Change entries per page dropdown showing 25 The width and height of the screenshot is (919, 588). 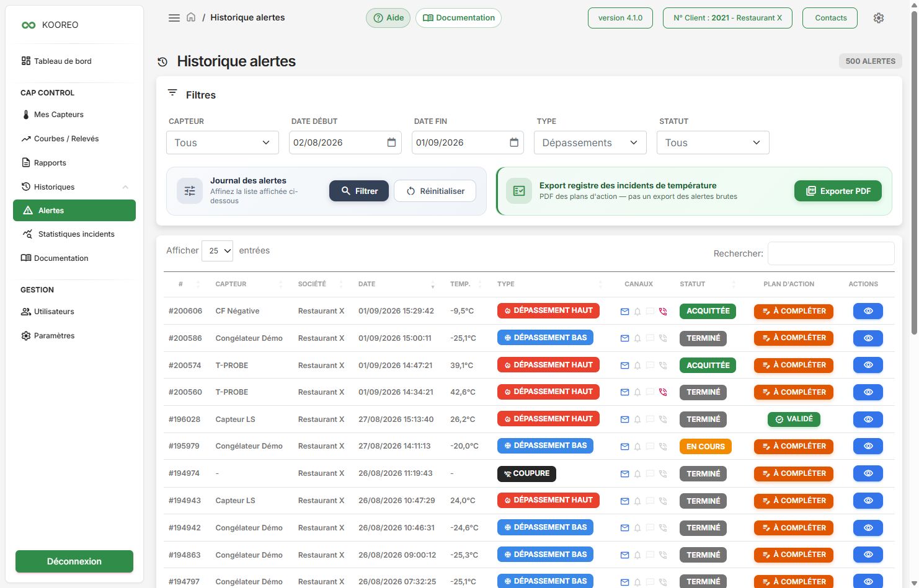[218, 251]
